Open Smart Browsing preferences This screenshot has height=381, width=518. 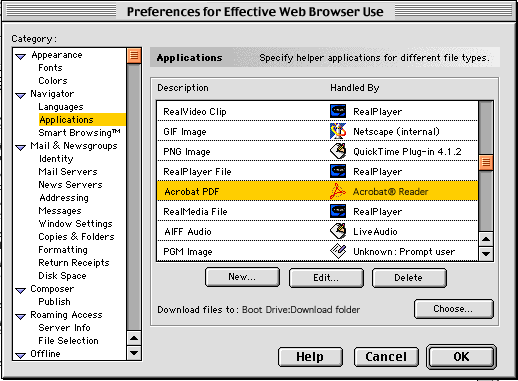79,133
